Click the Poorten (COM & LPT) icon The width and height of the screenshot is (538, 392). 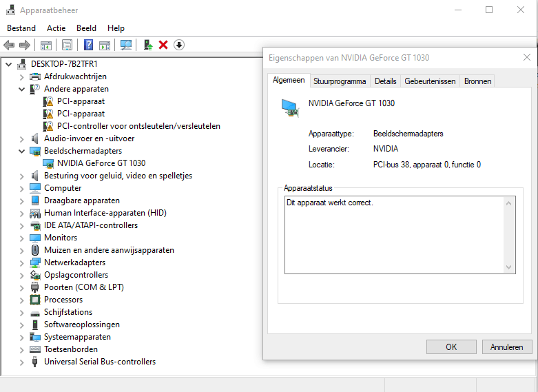[x=34, y=287]
